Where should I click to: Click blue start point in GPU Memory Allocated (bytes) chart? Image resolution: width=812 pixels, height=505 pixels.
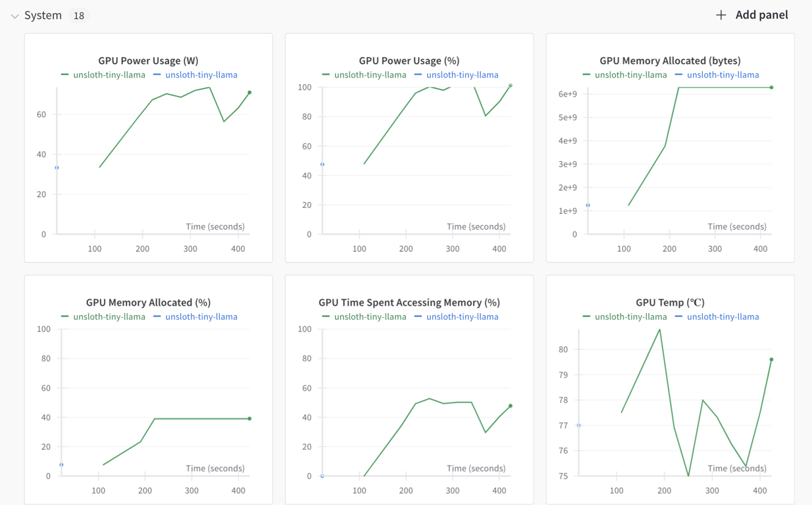pyautogui.click(x=588, y=205)
